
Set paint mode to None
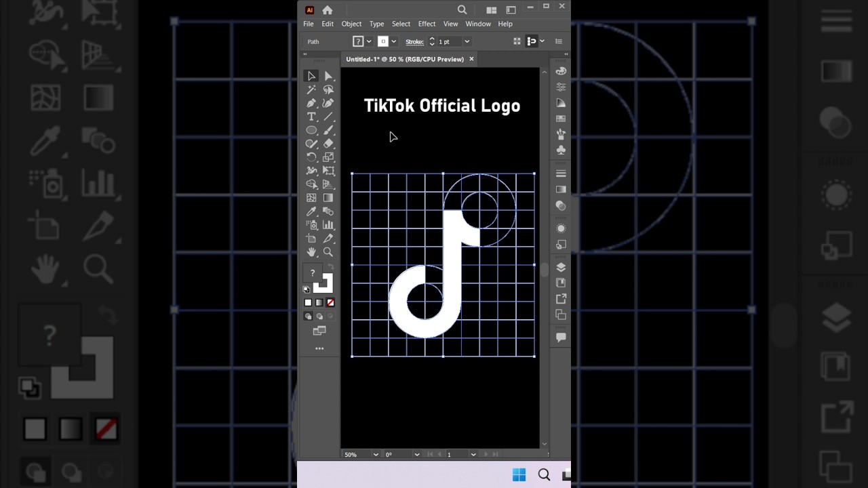point(330,302)
